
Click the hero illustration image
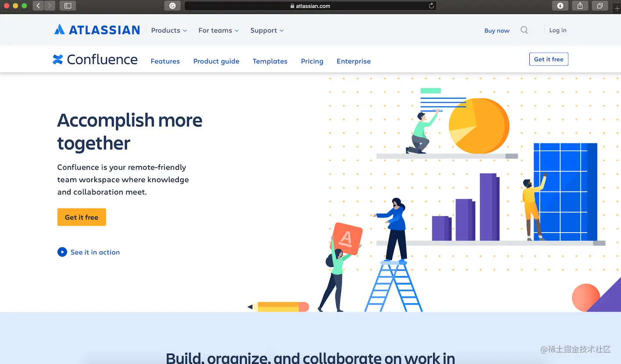coord(434,195)
